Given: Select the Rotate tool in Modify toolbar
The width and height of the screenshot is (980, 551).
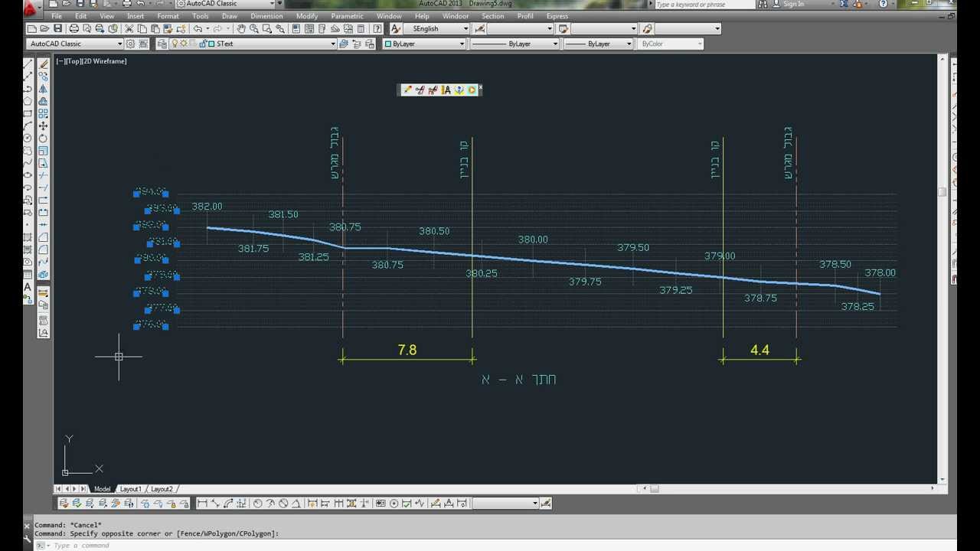Looking at the screenshot, I should [43, 138].
